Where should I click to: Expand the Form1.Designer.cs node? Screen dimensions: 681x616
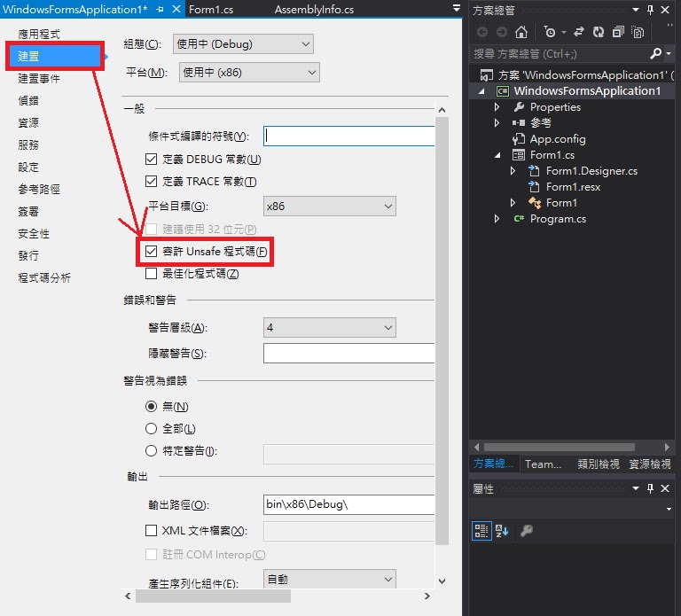coord(513,171)
